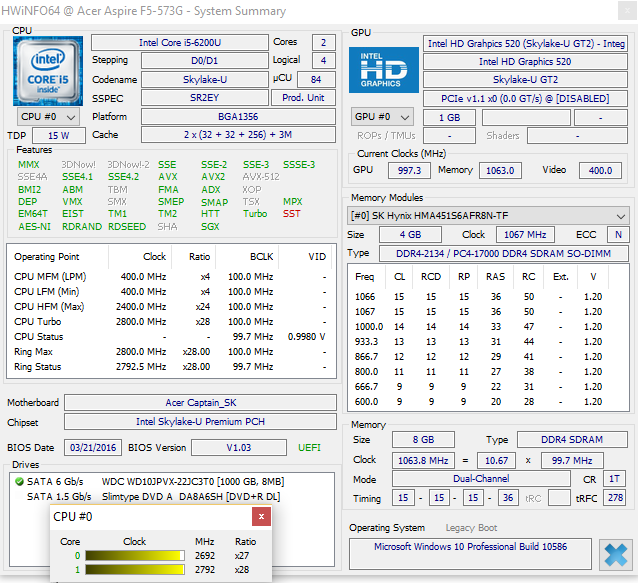Click the Intel Skylake-U Premium PCH chipset field
The width and height of the screenshot is (638, 583).
click(x=200, y=421)
